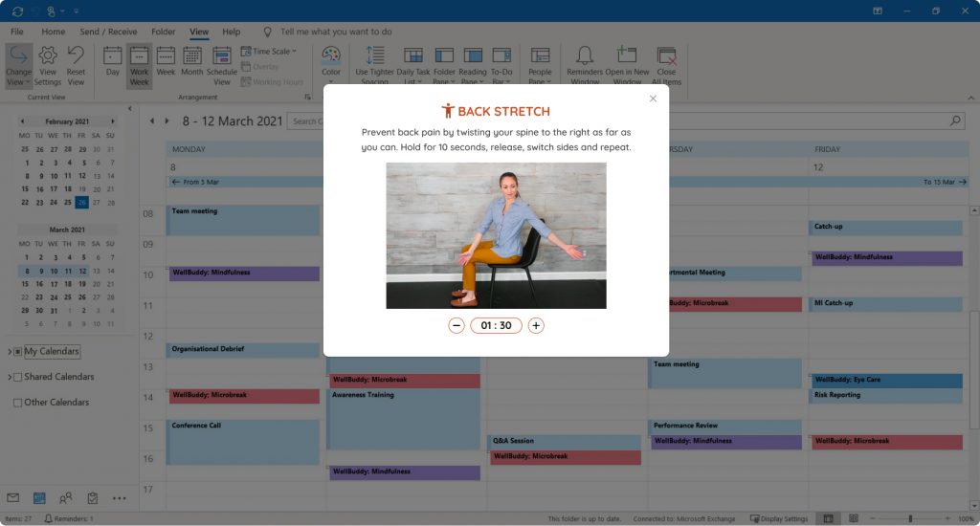Open Daily Task List dropdown
The width and height of the screenshot is (980, 526).
tap(413, 66)
